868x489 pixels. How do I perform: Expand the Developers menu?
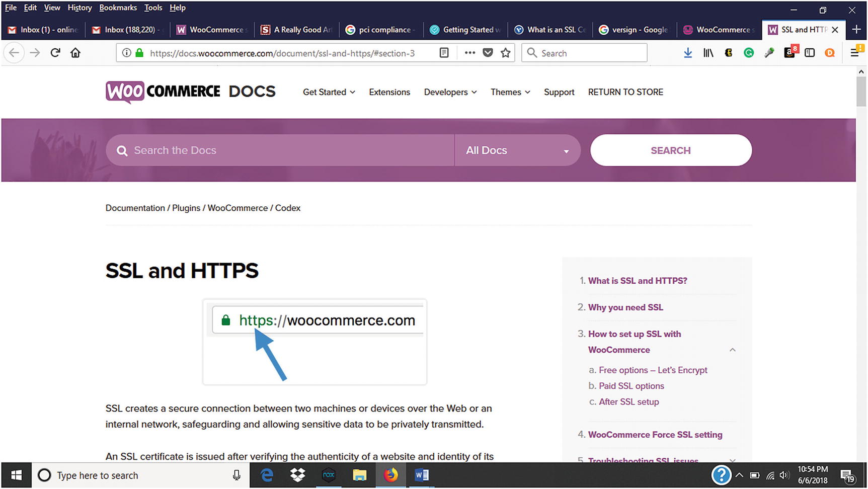click(450, 92)
